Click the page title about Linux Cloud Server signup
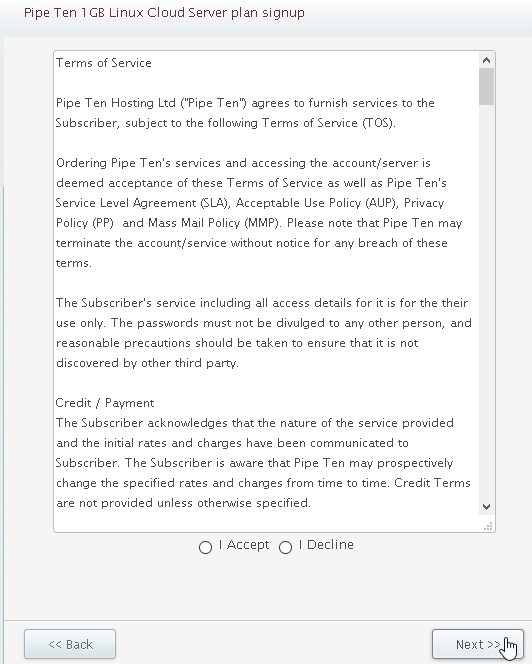The width and height of the screenshot is (532, 664). pos(164,13)
